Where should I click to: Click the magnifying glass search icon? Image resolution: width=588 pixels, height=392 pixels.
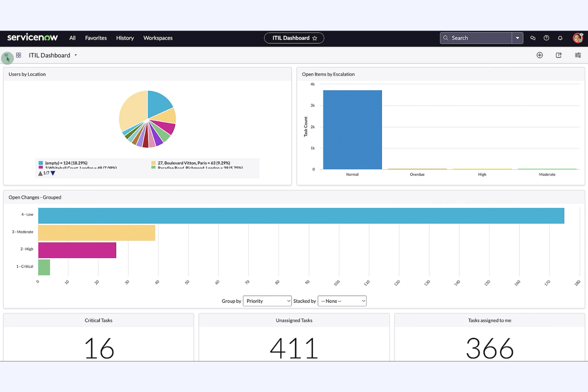(447, 38)
